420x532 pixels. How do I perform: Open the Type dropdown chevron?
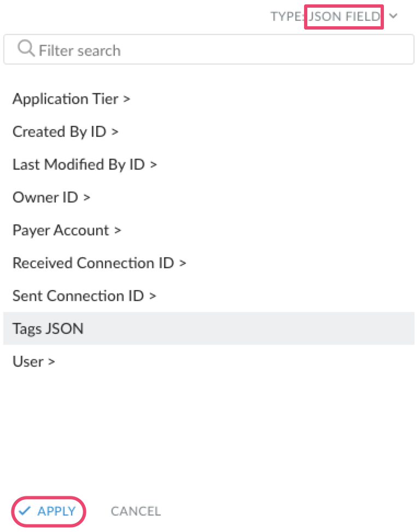click(393, 16)
